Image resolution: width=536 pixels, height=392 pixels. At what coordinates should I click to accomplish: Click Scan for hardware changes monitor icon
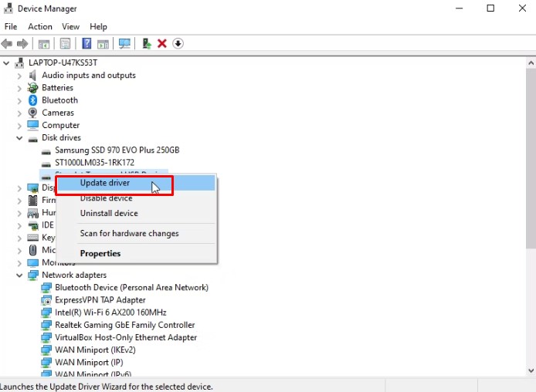(x=124, y=43)
